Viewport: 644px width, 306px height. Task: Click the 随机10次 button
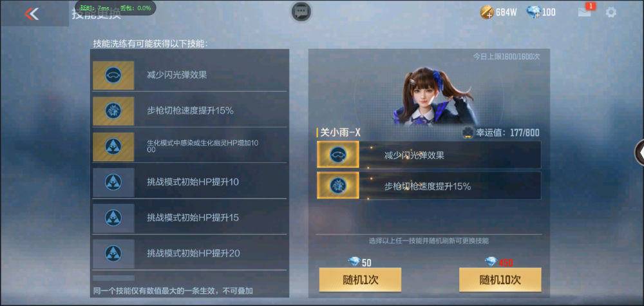[500, 280]
